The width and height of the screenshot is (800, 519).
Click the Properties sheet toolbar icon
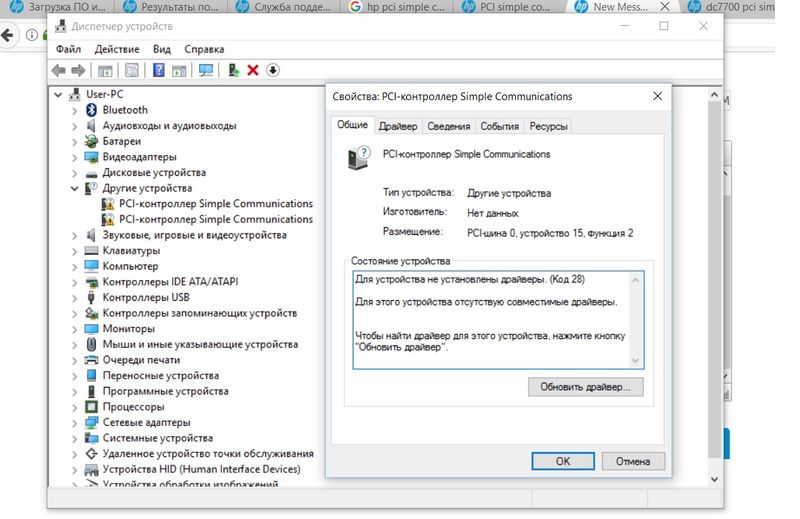tap(132, 70)
